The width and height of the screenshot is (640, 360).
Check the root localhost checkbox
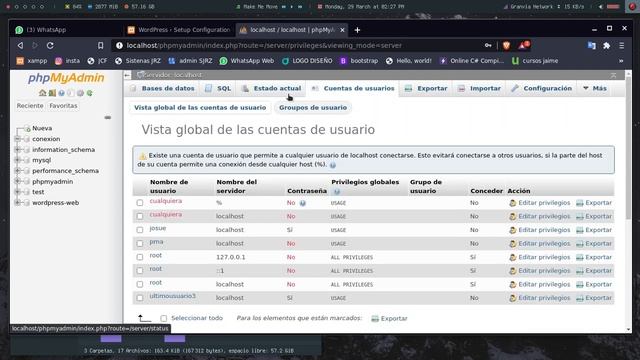click(140, 284)
